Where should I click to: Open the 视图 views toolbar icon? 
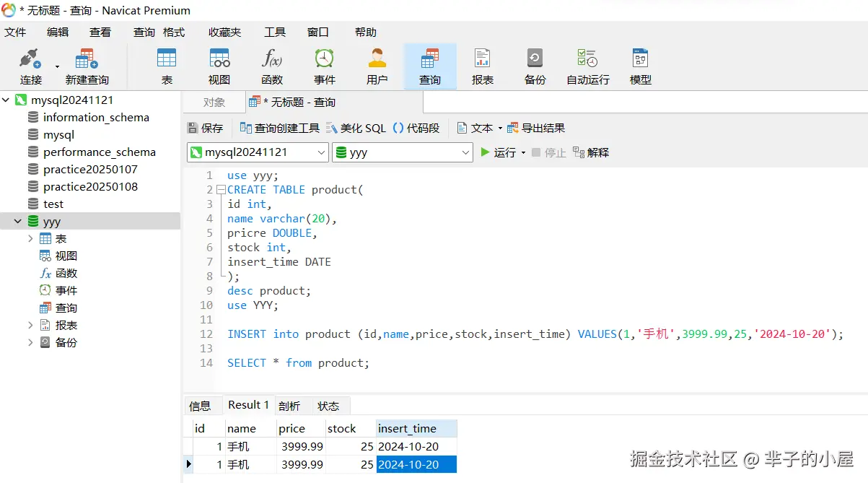(x=219, y=66)
